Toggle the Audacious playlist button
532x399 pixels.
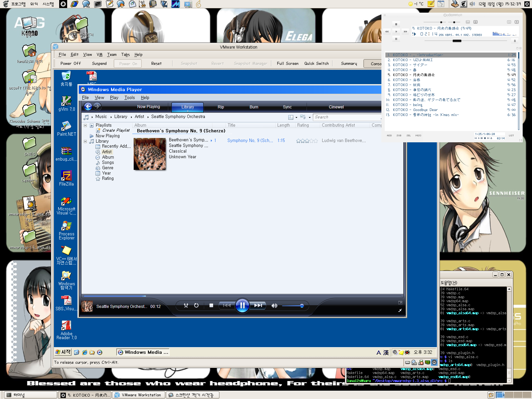475,22
